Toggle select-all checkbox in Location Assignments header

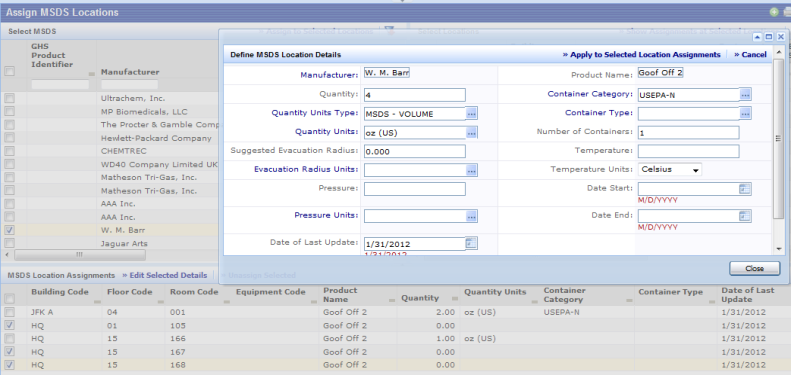click(9, 298)
